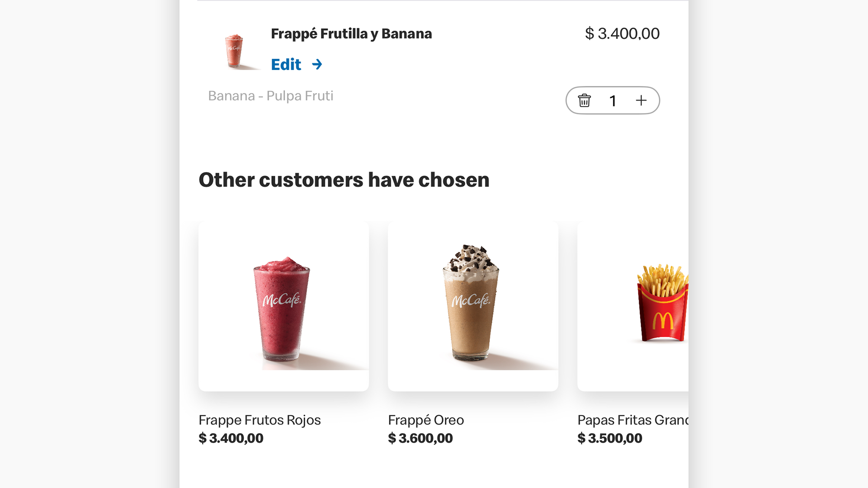Screen dimensions: 868x488
Task: Click the Frappé Frutilla y Banana cart thumbnail
Action: coord(234,51)
